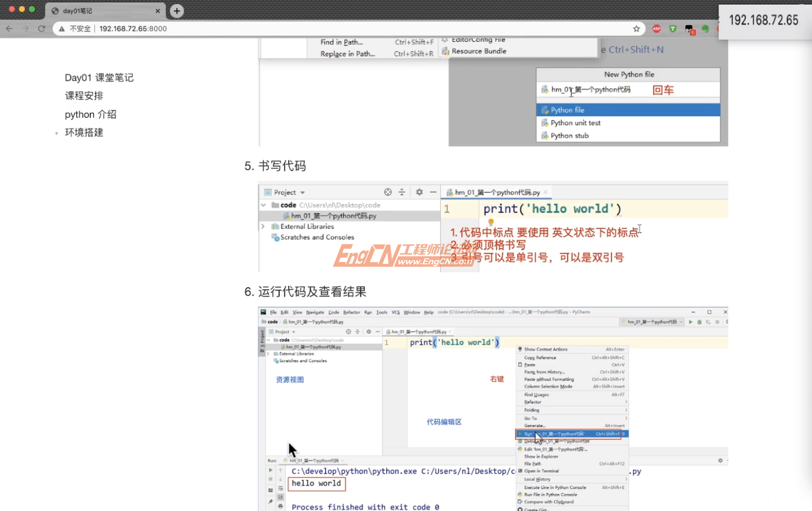
Task: Choose Open in Terminal from the context menu
Action: pyautogui.click(x=541, y=471)
